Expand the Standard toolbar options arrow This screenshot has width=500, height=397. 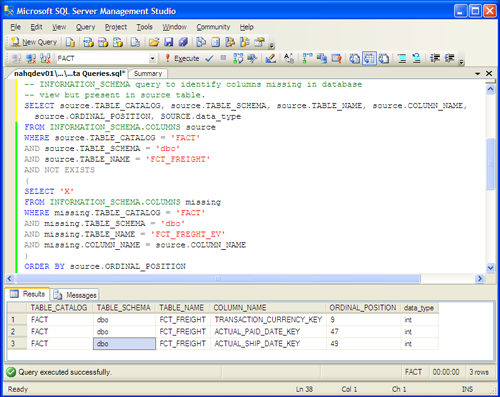[x=272, y=44]
